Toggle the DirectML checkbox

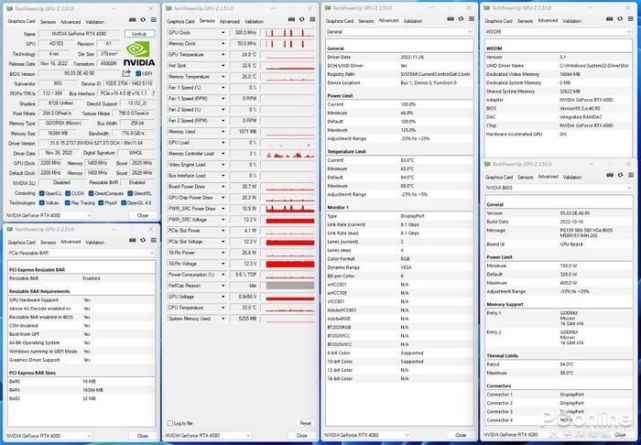tap(130, 193)
